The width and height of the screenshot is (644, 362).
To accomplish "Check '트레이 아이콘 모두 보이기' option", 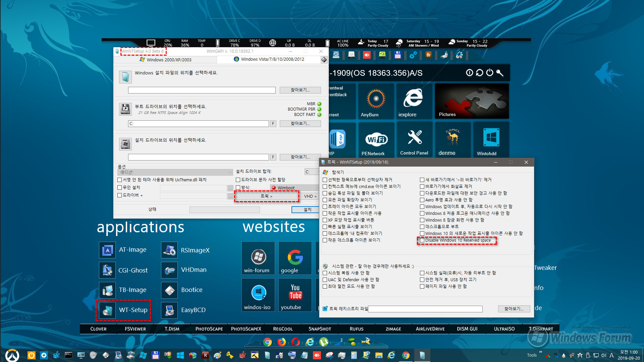I will [x=325, y=207].
